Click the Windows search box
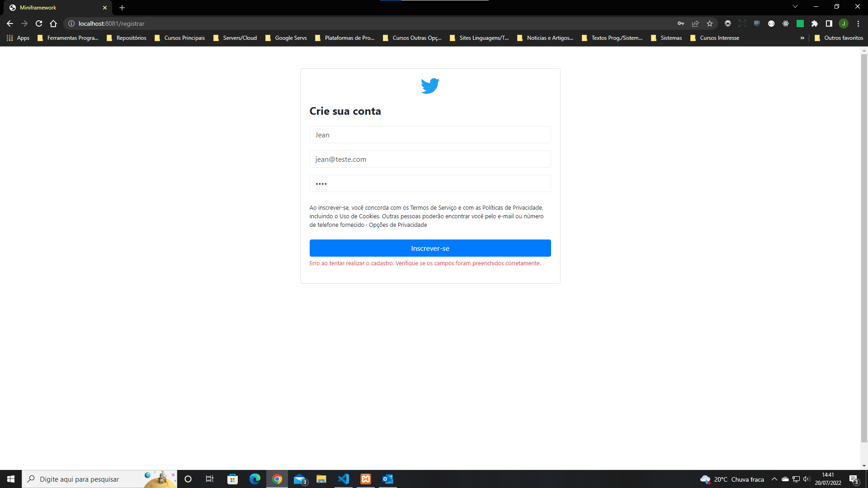868x488 pixels. coord(99,479)
